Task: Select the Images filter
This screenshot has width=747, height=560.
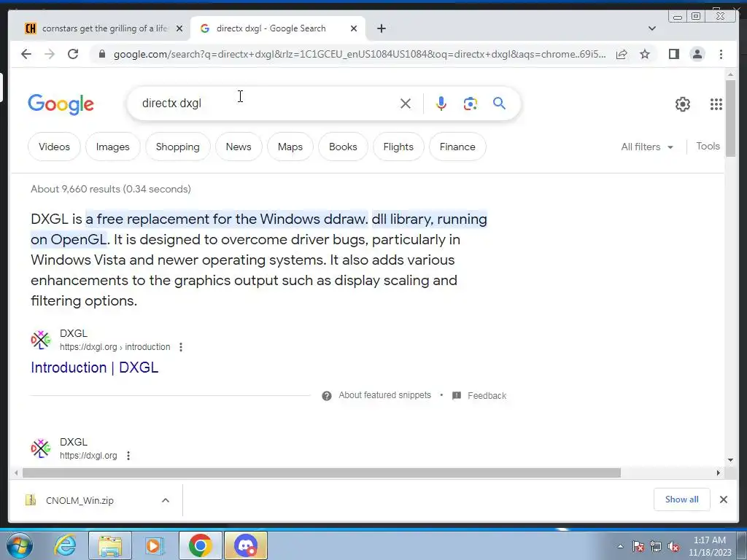Action: (113, 147)
